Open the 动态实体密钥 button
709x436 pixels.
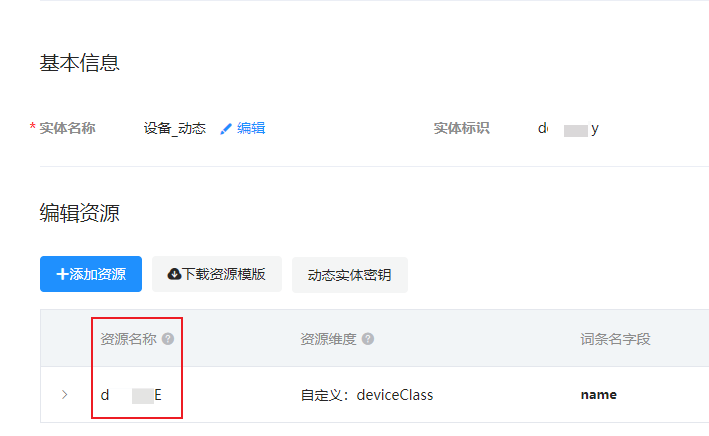pyautogui.click(x=350, y=275)
